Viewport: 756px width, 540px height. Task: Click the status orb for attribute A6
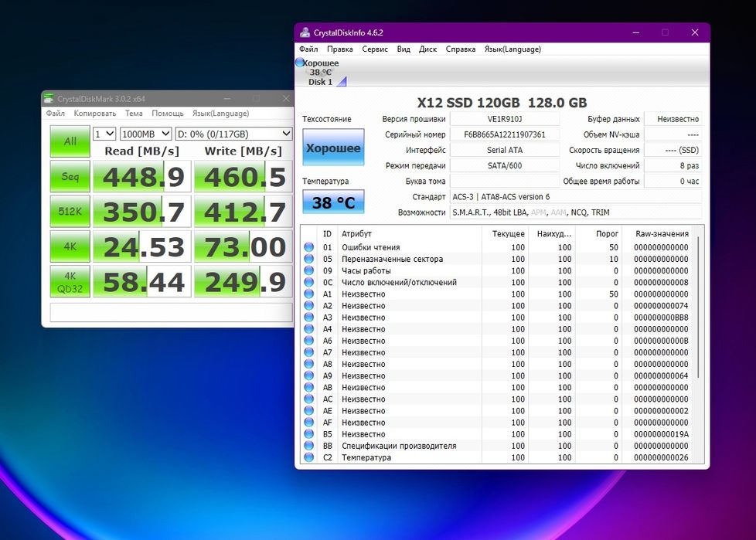[309, 341]
